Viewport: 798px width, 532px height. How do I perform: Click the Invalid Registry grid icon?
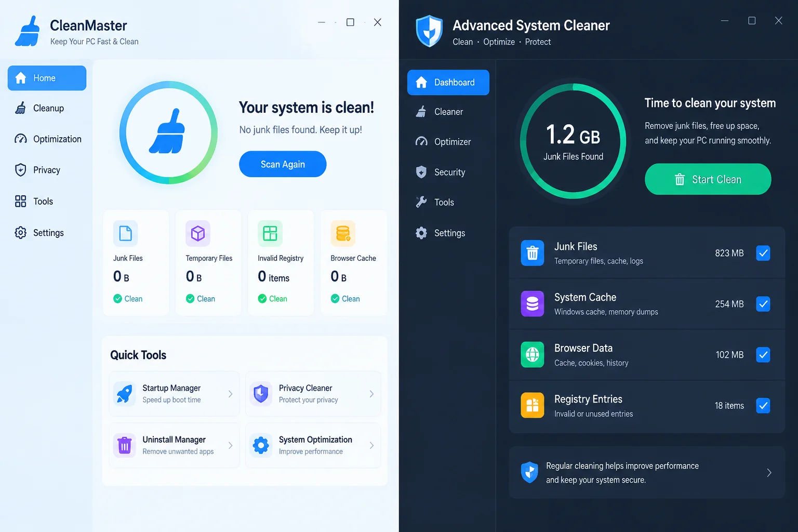270,233
